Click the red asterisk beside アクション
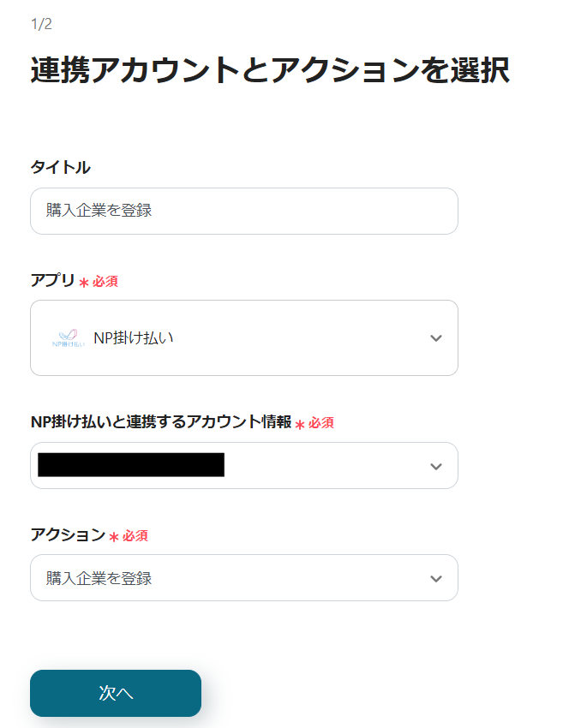This screenshot has width=581, height=728. click(x=113, y=537)
